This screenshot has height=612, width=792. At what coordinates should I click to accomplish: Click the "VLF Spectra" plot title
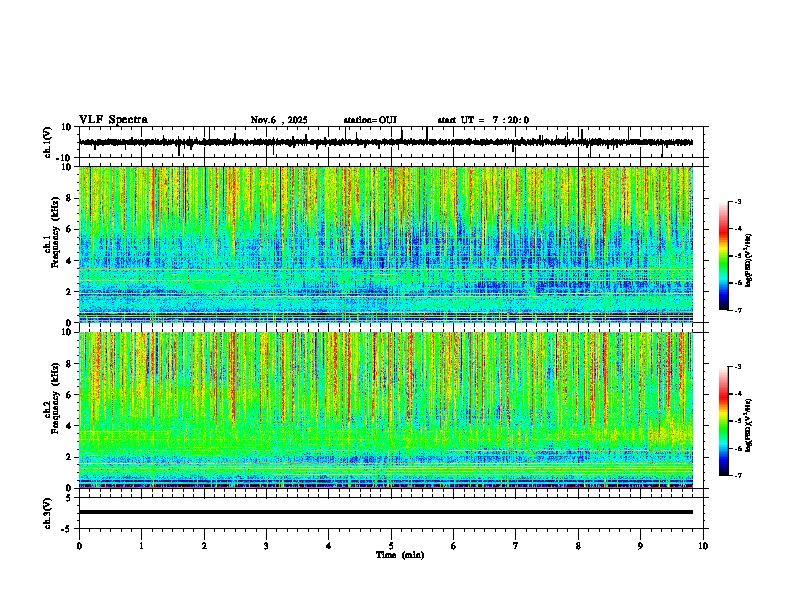(x=113, y=120)
